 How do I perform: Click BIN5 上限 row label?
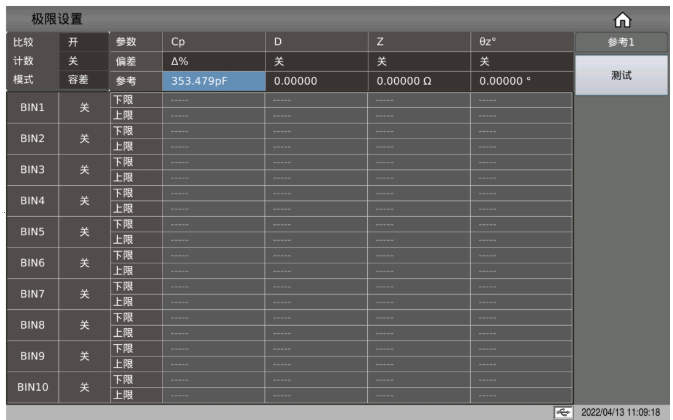point(136,240)
